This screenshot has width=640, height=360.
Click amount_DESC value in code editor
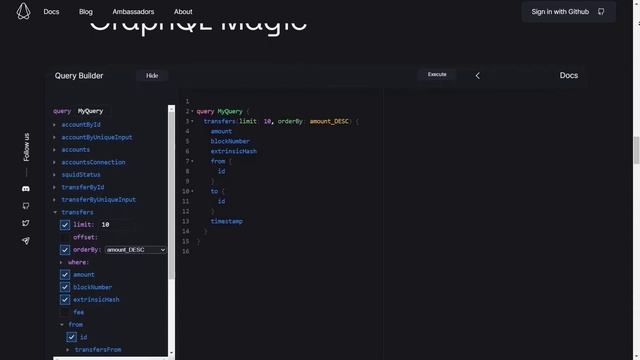point(329,121)
